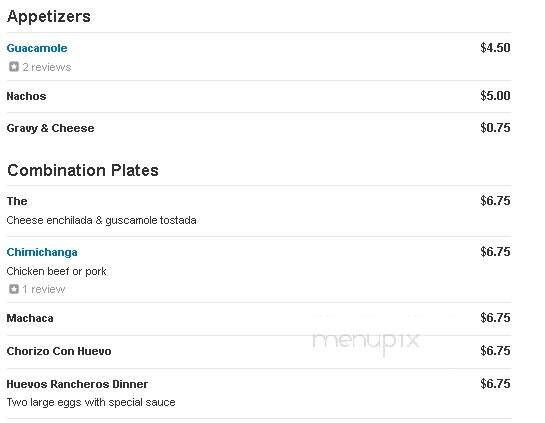
Task: Click the star icon beside 1 review
Action: click(14, 289)
